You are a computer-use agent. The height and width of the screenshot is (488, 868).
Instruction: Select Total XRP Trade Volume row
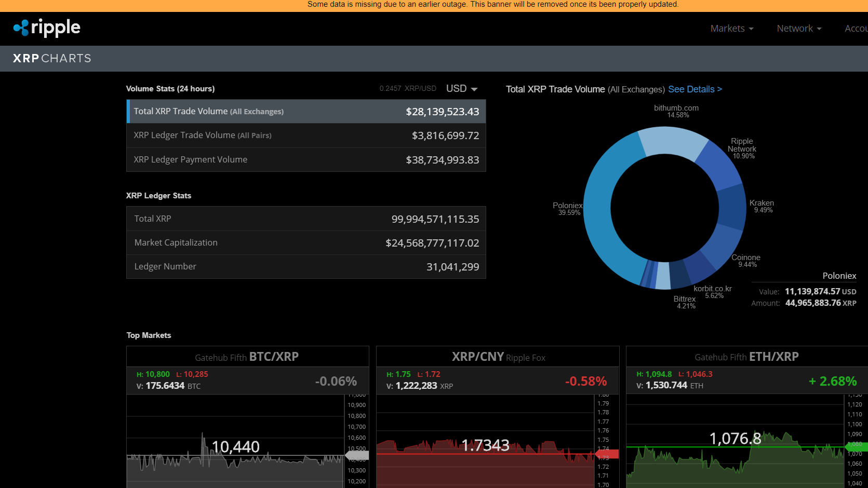click(x=306, y=112)
